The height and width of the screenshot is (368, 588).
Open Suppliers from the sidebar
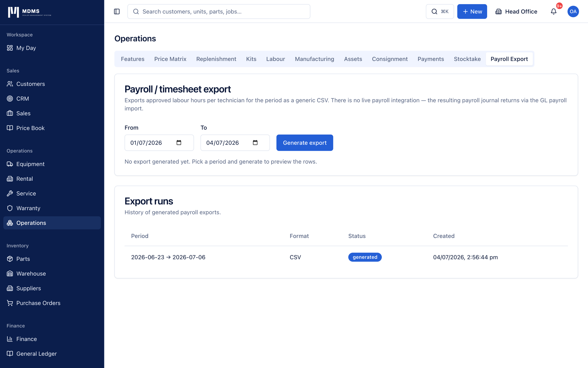(52, 288)
